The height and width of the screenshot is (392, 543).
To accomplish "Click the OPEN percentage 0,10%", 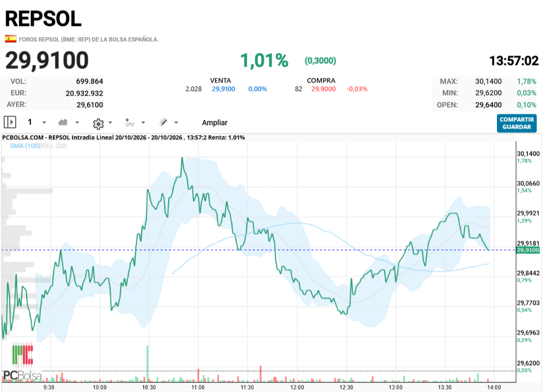I will click(527, 105).
